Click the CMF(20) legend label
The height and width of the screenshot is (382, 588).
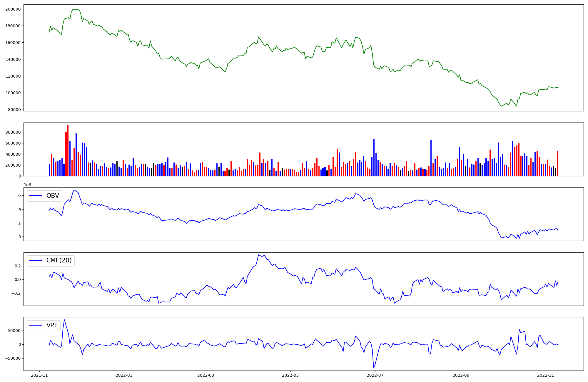[x=59, y=261]
